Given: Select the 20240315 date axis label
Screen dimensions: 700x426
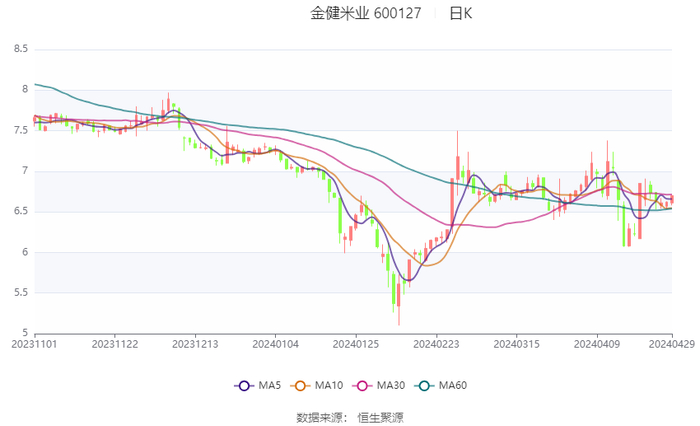Looking at the screenshot, I should click(x=515, y=344).
